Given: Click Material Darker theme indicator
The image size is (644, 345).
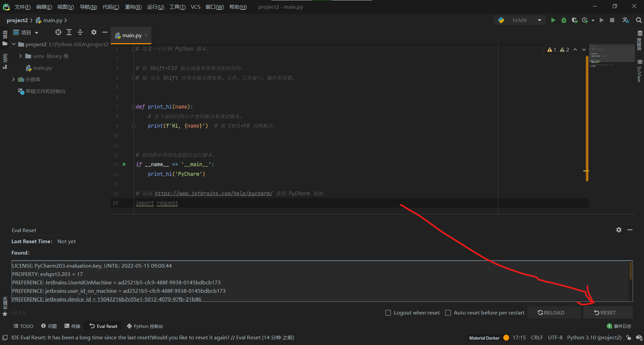Looking at the screenshot, I should coord(484,338).
